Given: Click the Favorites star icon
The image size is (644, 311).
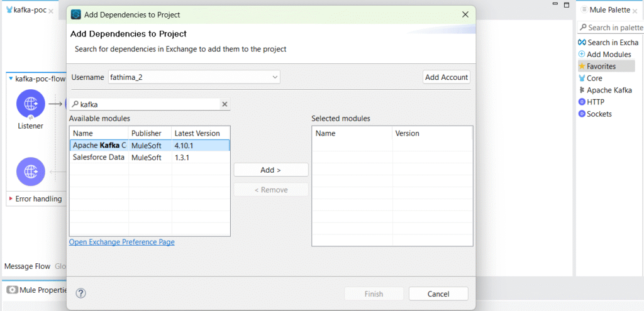Looking at the screenshot, I should pos(582,66).
